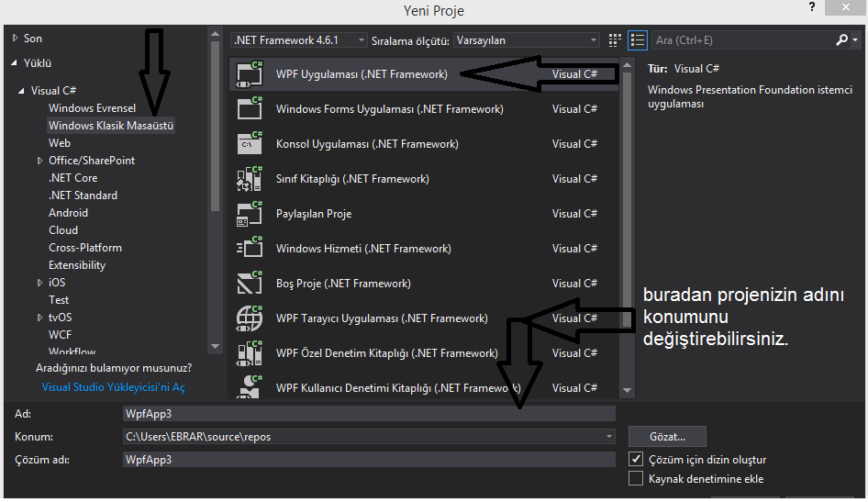Collapse the Visual C# tree node
Viewport: 868px width, 502px height.
coord(21,90)
